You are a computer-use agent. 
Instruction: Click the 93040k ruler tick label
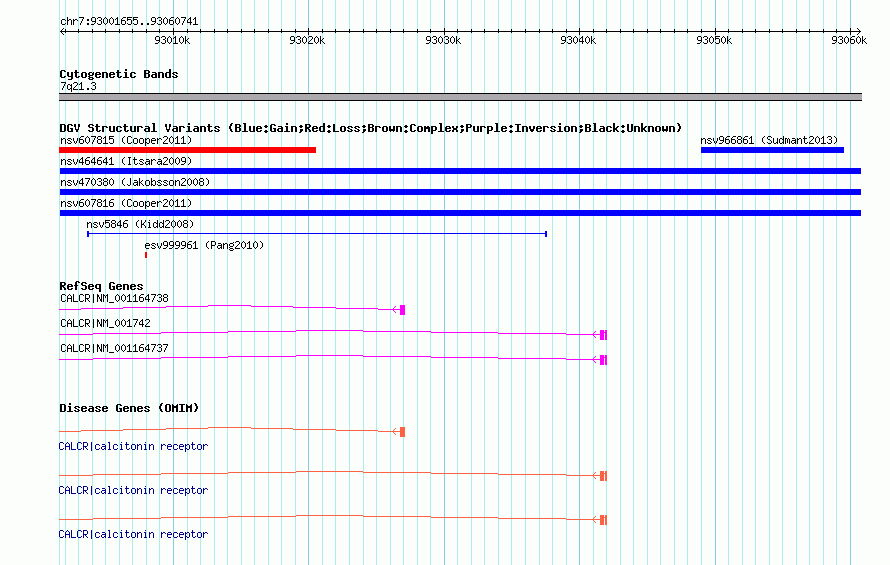coord(578,40)
